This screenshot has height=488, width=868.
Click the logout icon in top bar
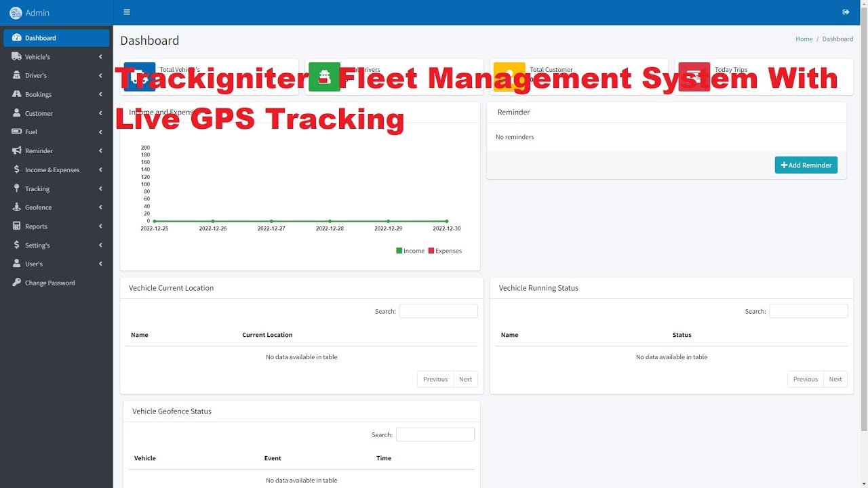846,12
